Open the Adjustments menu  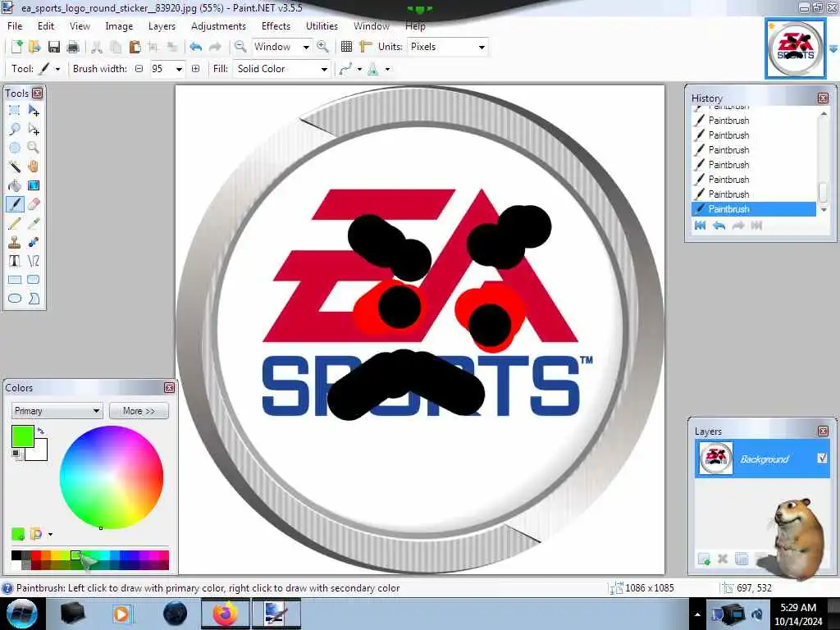pos(218,25)
